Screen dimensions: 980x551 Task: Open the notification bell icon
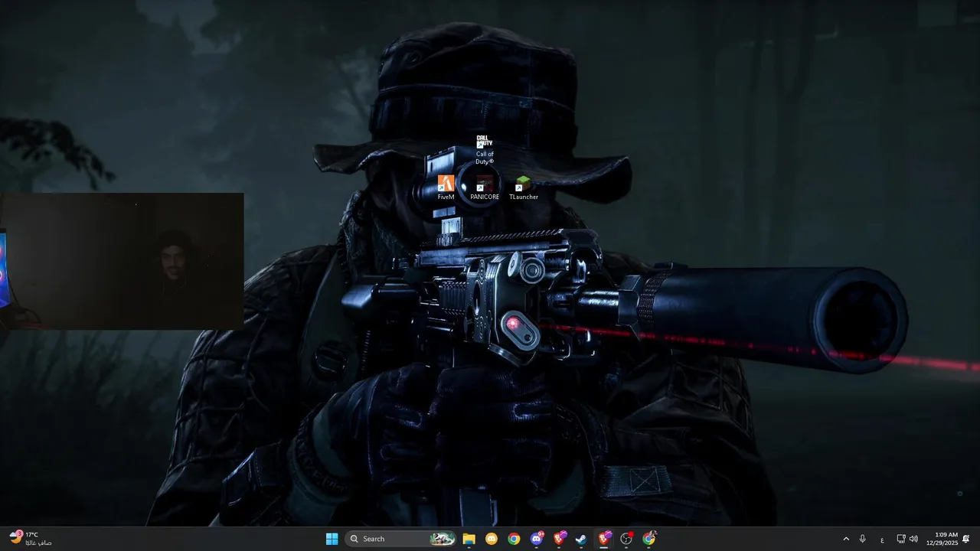tap(966, 539)
